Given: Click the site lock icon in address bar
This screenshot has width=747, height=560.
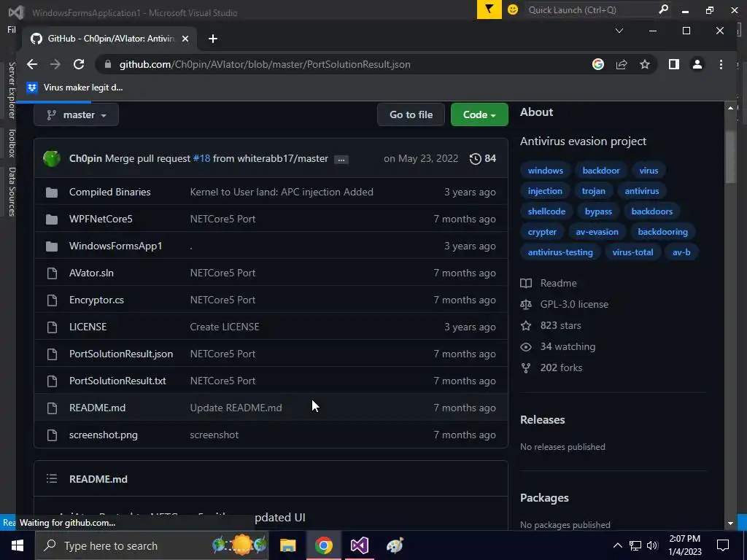Looking at the screenshot, I should [x=108, y=64].
